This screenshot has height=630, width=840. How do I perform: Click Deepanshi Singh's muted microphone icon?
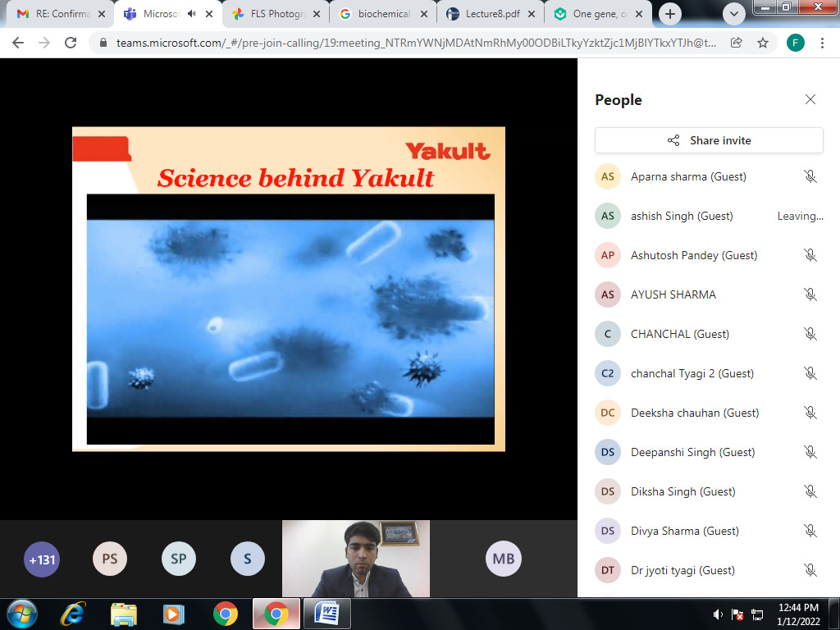(810, 452)
